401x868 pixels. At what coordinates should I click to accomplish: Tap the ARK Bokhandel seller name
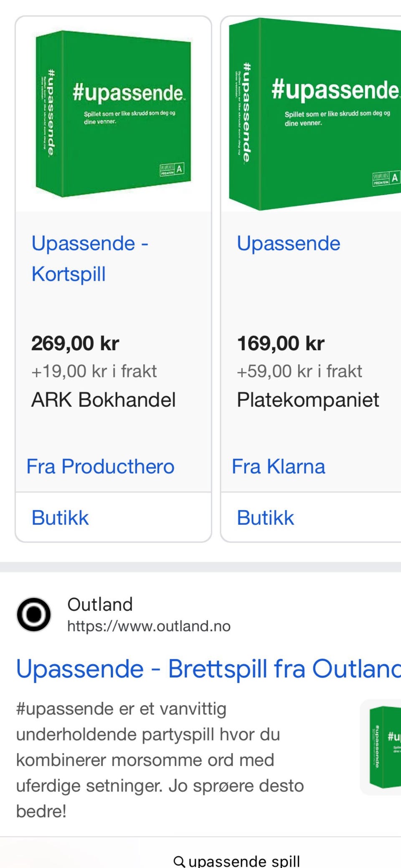[x=104, y=400]
